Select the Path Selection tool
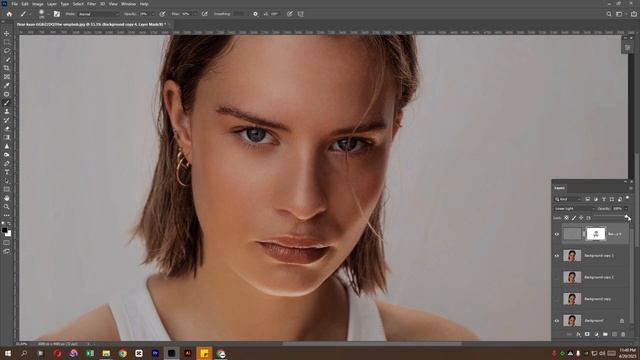Viewport: 640px width, 360px height. (7, 181)
